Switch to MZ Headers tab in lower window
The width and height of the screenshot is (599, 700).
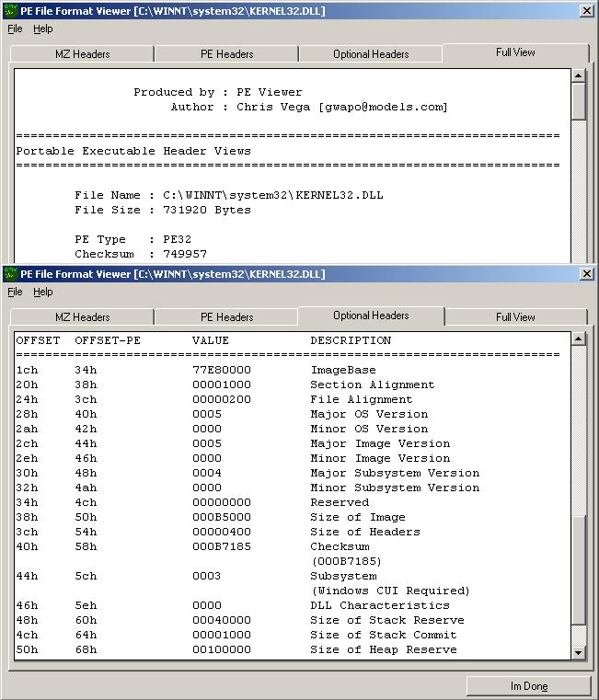pyautogui.click(x=82, y=317)
